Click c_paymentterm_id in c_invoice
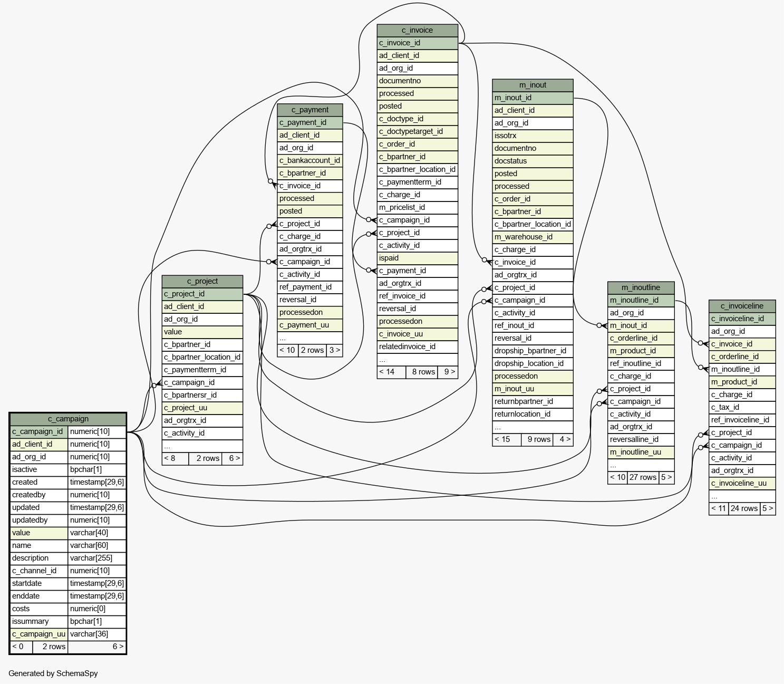 pos(417,182)
